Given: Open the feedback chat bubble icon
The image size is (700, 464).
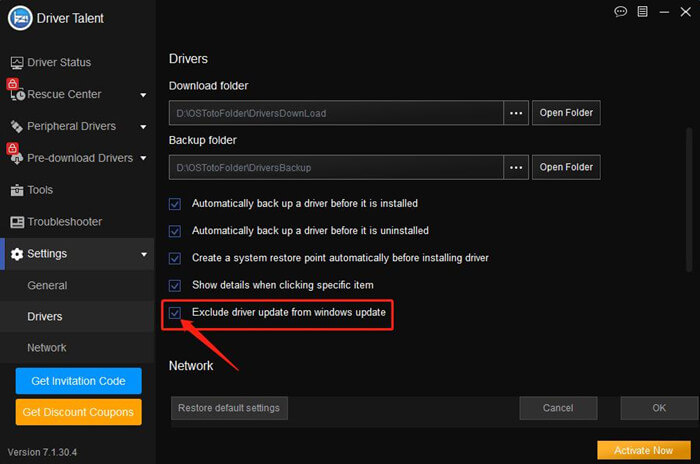Looking at the screenshot, I should click(x=620, y=12).
